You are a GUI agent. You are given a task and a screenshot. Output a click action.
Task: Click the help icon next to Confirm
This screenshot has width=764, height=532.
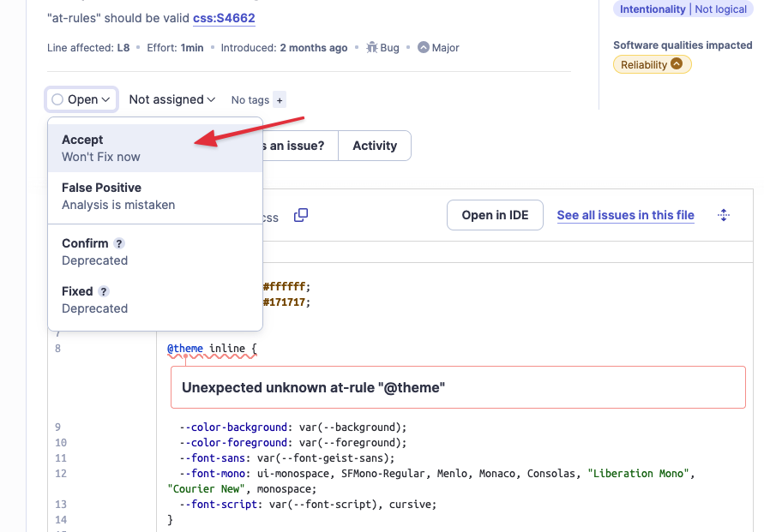click(119, 243)
